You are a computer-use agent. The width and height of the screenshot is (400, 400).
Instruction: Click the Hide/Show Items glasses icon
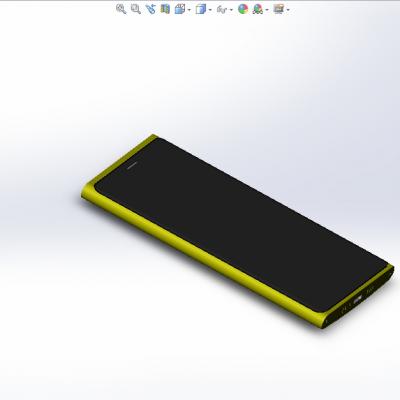pyautogui.click(x=222, y=9)
